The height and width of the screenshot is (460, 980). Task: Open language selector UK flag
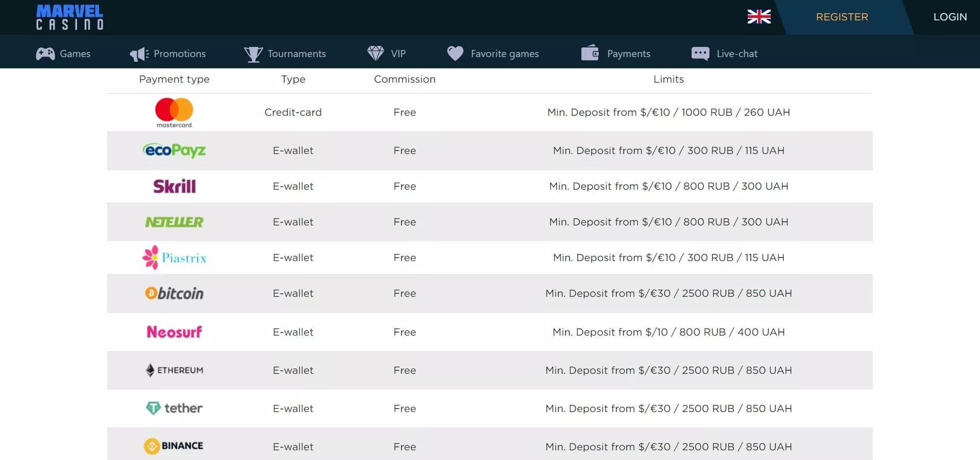(x=758, y=17)
